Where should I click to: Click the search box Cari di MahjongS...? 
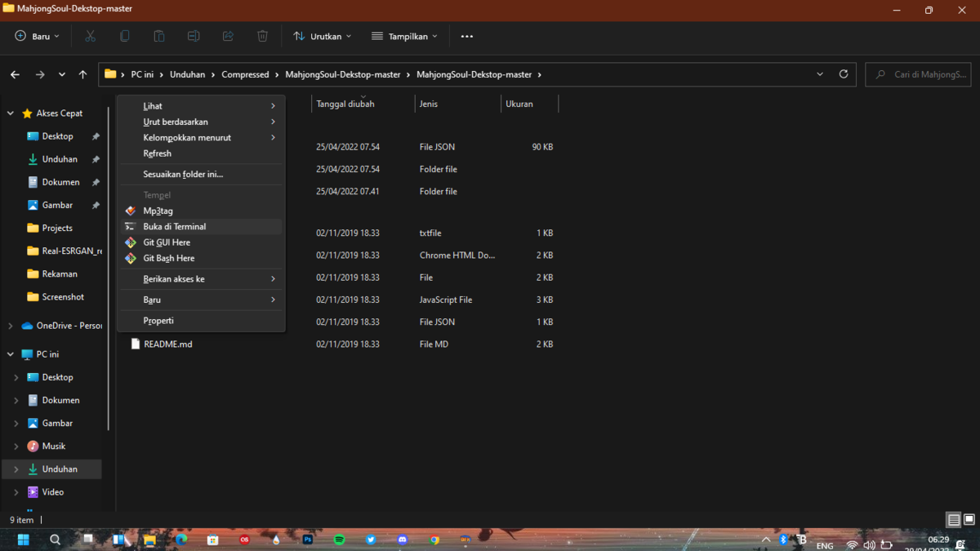(929, 74)
